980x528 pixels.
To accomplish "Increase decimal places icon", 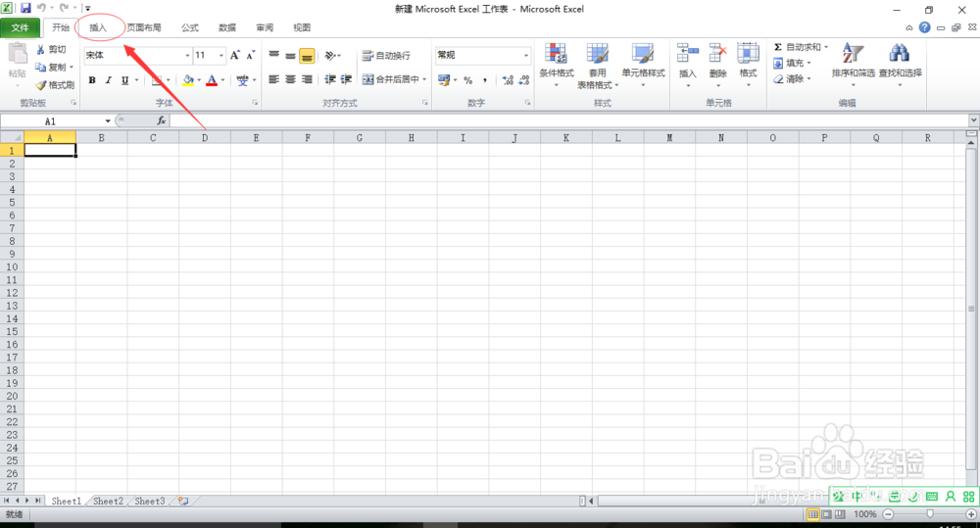I will (x=508, y=80).
